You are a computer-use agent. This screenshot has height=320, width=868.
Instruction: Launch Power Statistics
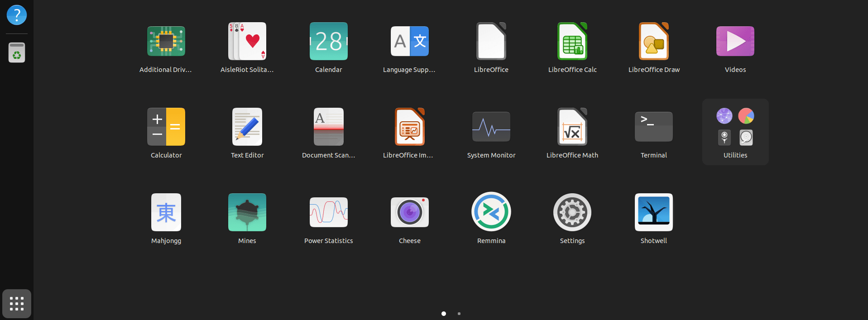click(x=329, y=218)
